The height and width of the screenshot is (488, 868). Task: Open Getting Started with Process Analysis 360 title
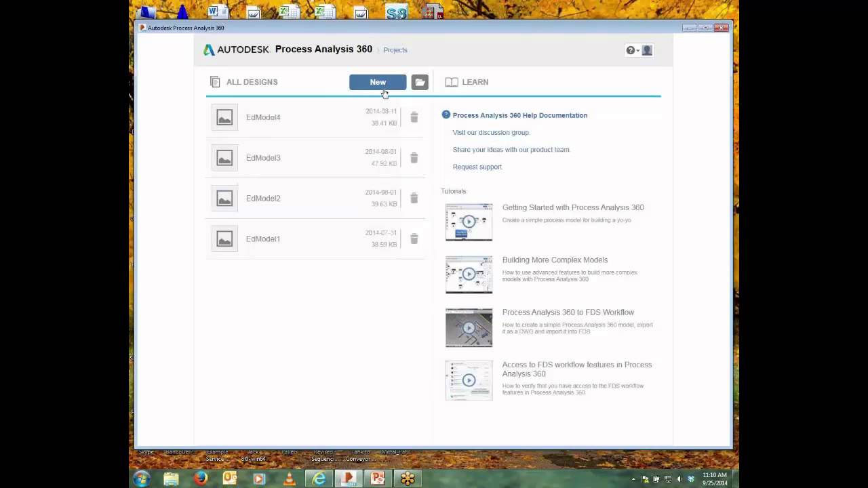click(x=573, y=207)
